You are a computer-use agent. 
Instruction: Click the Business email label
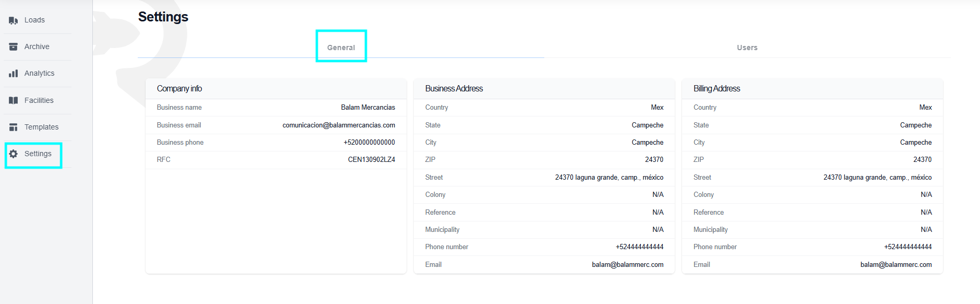point(178,125)
